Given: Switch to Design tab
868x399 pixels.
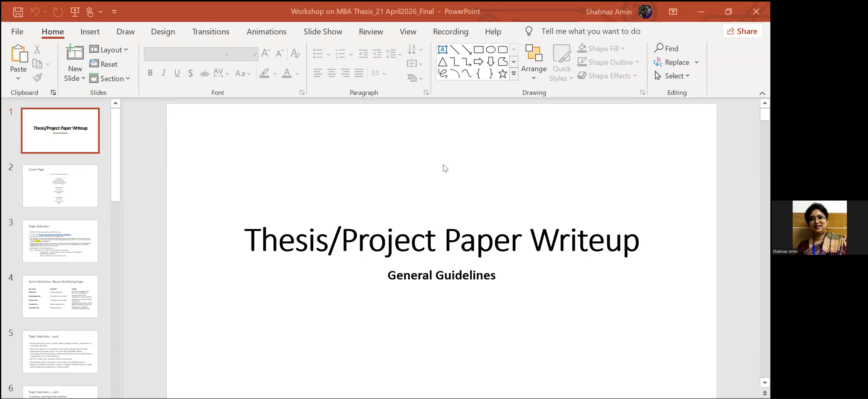Looking at the screenshot, I should pyautogui.click(x=163, y=31).
